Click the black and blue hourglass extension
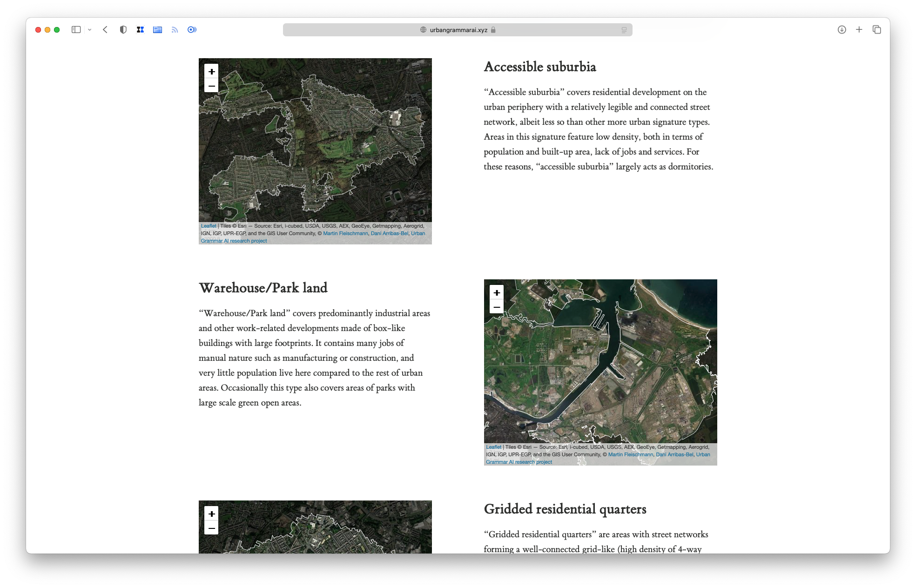Viewport: 916px width, 588px height. pos(140,30)
